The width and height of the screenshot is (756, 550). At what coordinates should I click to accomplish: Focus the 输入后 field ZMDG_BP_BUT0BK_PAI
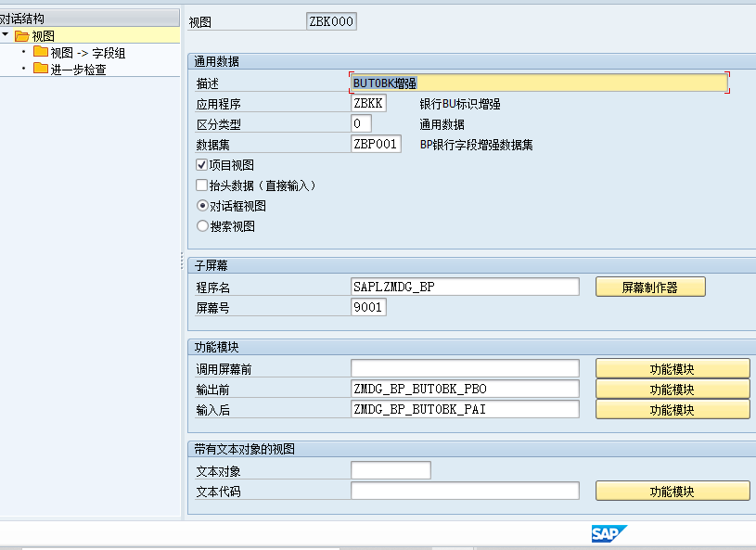point(465,409)
